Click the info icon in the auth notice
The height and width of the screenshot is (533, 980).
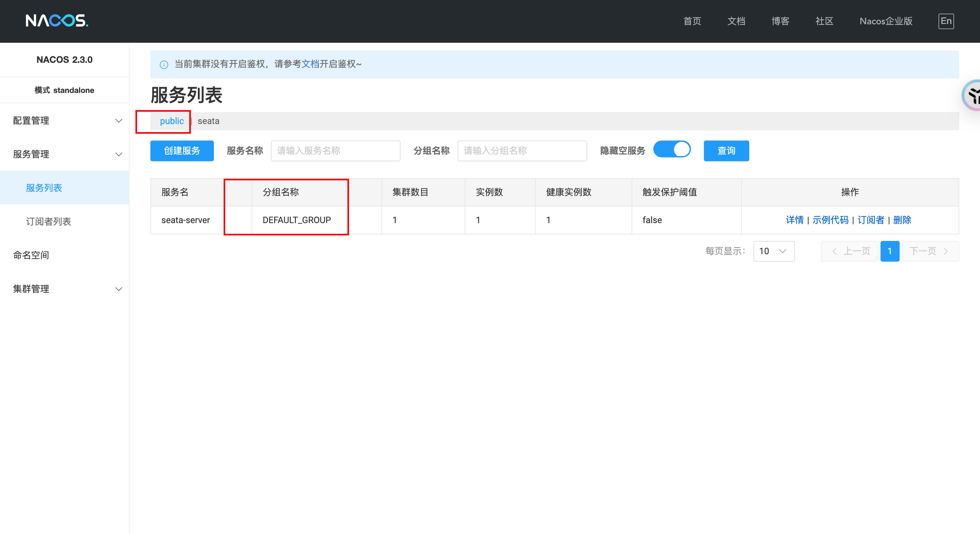coord(164,65)
